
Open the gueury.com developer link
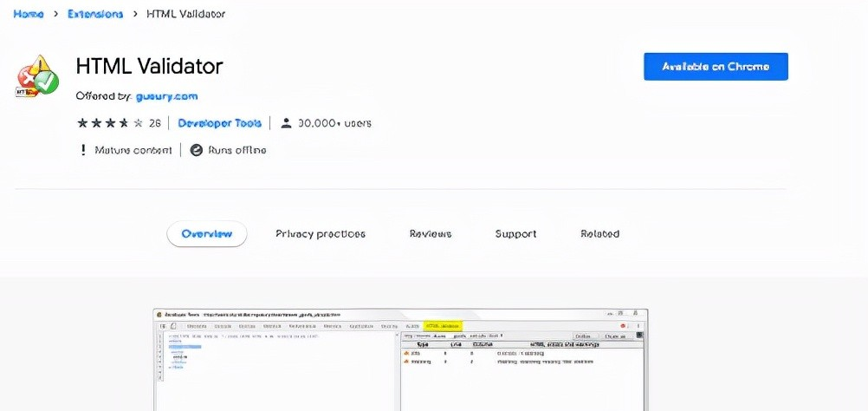(166, 96)
